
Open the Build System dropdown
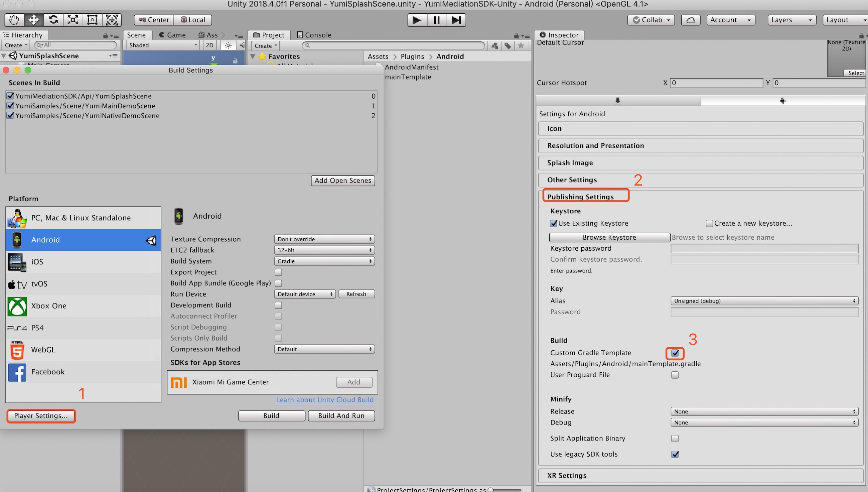pos(324,261)
